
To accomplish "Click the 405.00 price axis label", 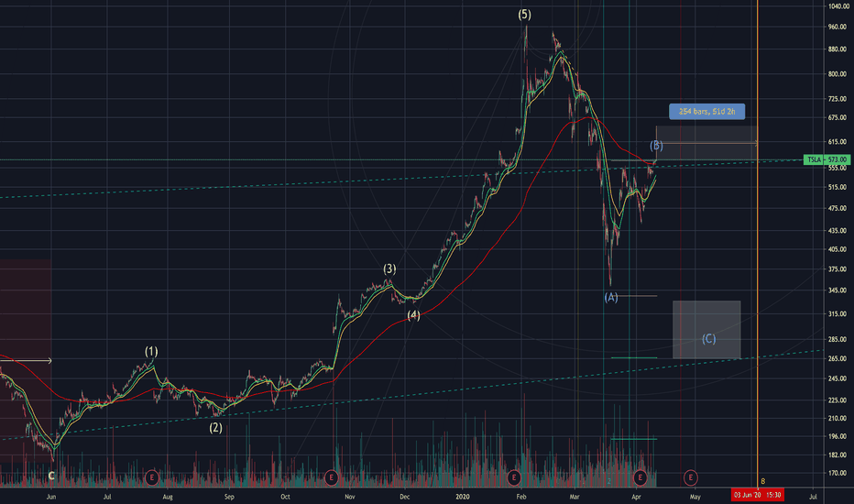I will (838, 249).
